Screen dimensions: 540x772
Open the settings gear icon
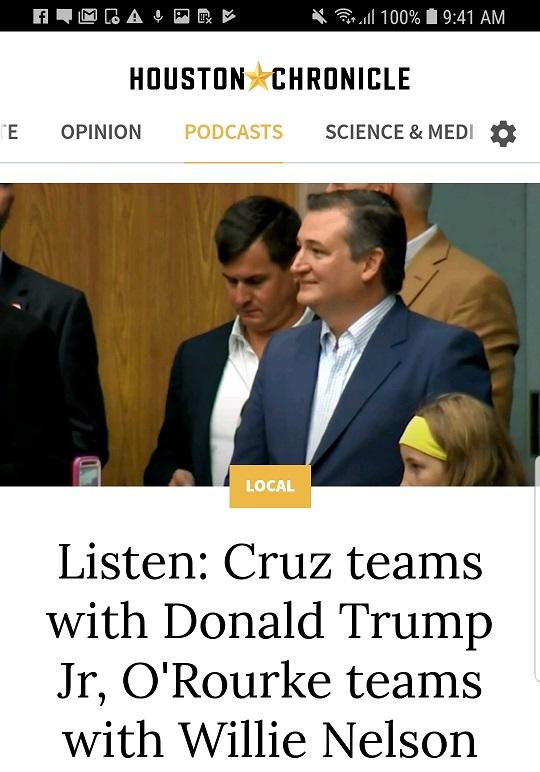[503, 133]
